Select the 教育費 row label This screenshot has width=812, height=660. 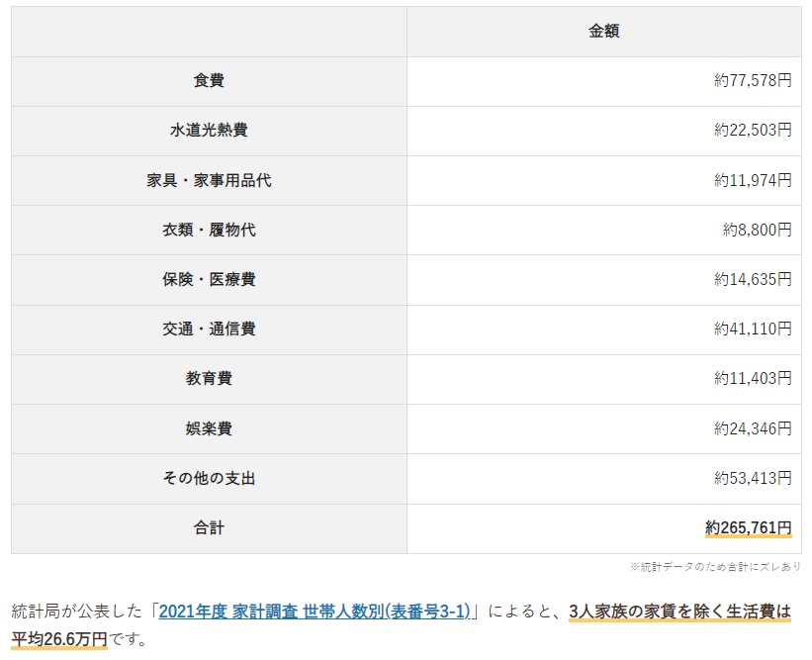[x=209, y=379]
